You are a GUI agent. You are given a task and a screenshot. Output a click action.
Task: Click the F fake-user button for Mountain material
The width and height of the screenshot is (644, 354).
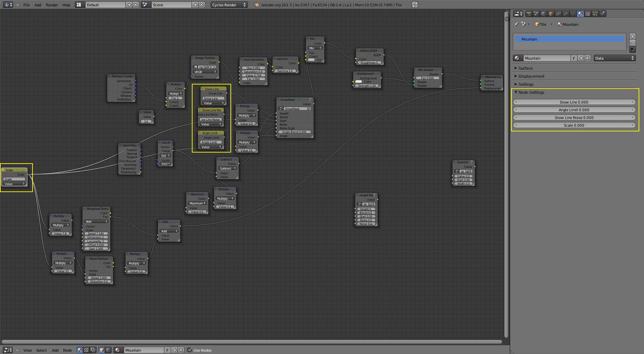574,58
